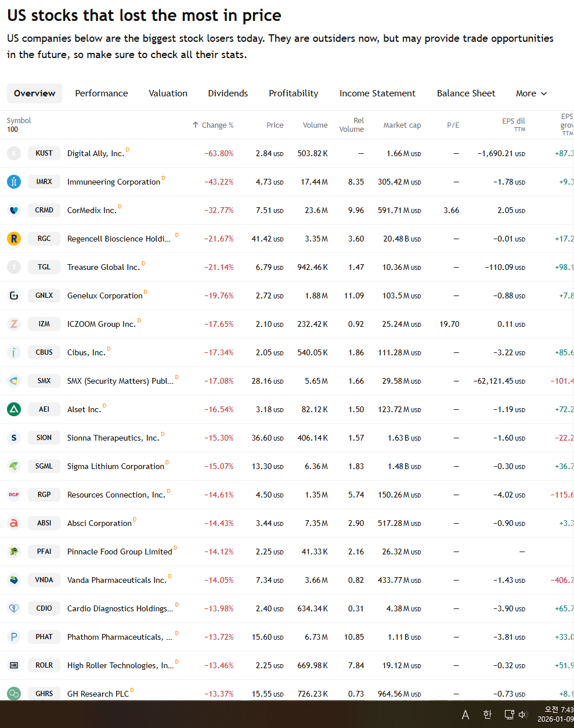Switch to the Performance tab
Screen dimensions: 574x728
coord(102,93)
